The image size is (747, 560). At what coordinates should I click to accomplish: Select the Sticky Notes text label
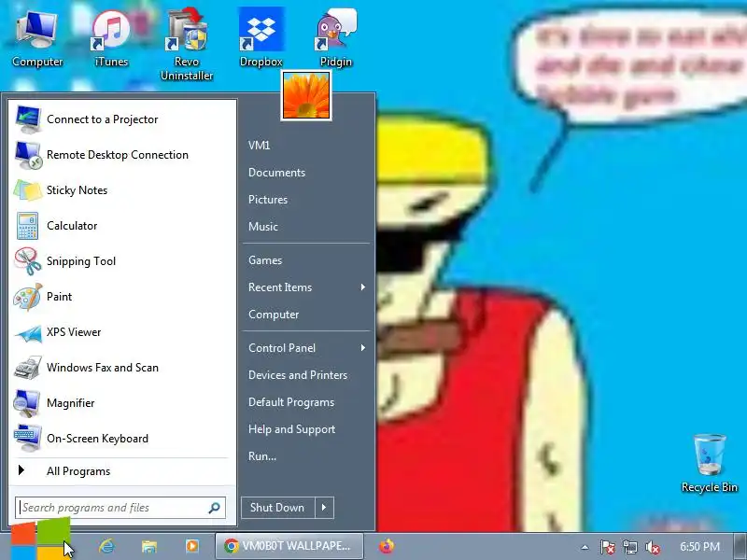(77, 190)
